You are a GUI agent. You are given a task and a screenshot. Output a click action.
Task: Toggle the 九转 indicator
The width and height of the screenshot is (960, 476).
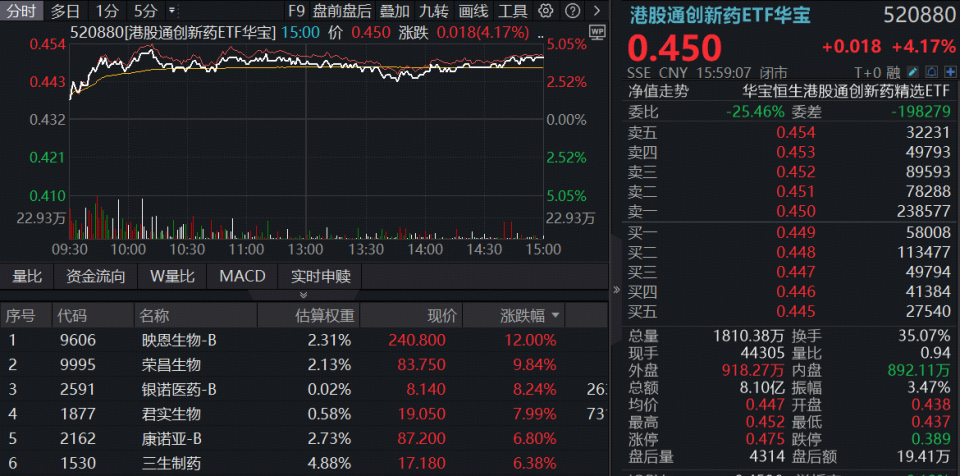[x=434, y=10]
